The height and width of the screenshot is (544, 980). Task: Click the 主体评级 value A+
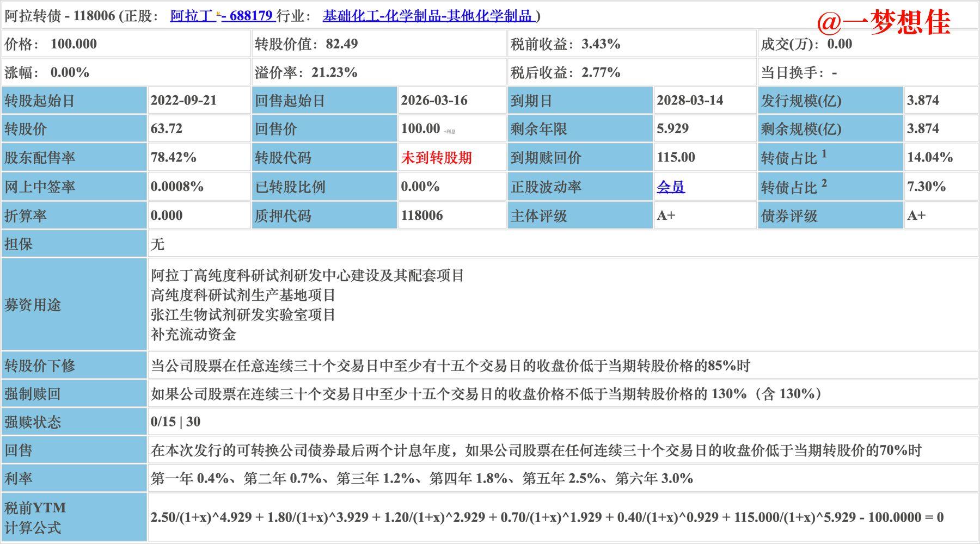click(x=666, y=215)
